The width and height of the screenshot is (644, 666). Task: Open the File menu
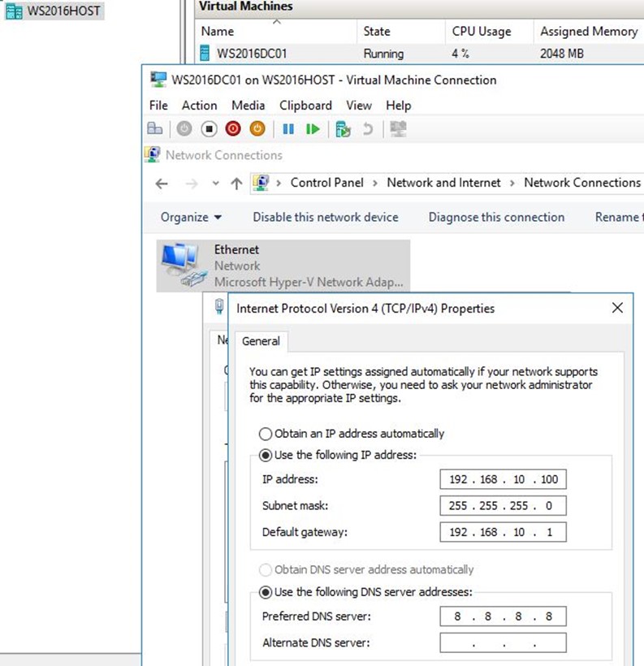click(158, 106)
